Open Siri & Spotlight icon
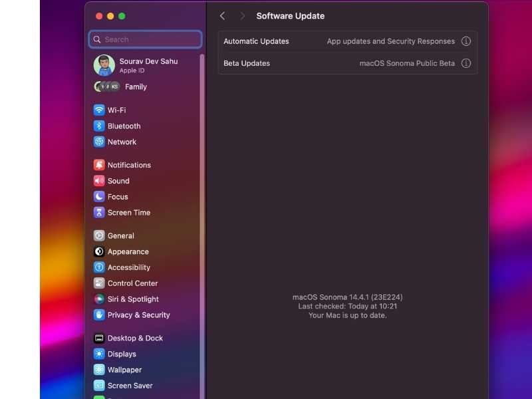This screenshot has height=399, width=532. coord(99,299)
